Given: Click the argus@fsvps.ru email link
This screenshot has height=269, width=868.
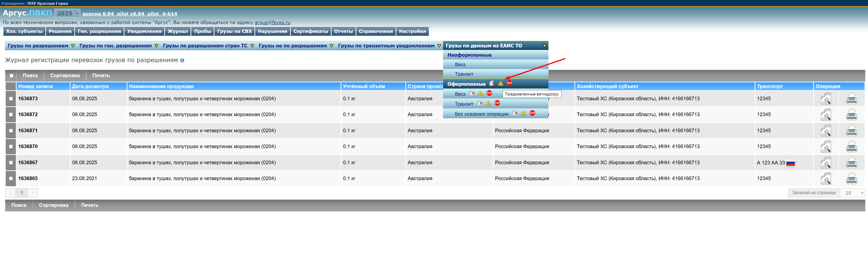Looking at the screenshot, I should (x=272, y=23).
